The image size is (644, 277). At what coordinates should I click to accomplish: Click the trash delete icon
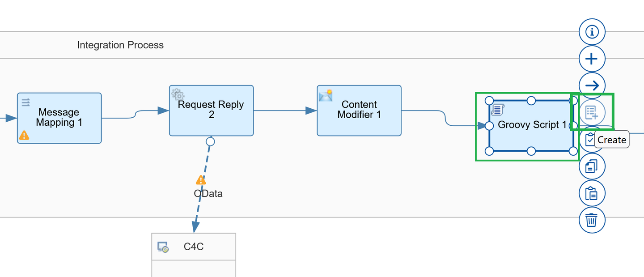592,220
